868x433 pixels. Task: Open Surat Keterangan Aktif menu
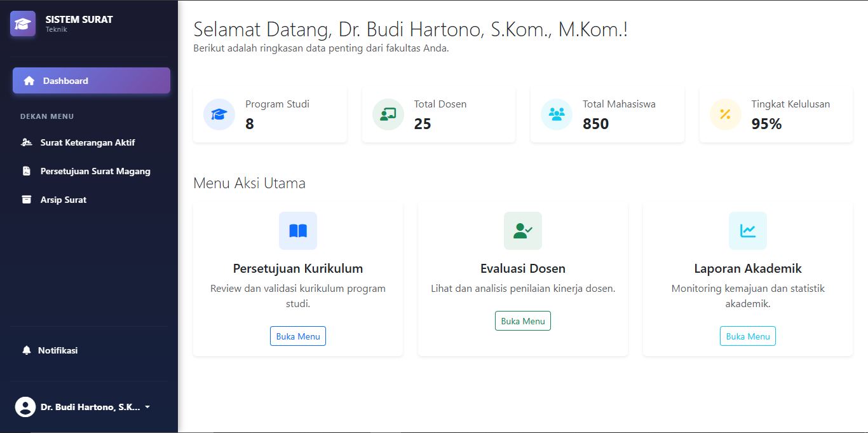[x=88, y=142]
